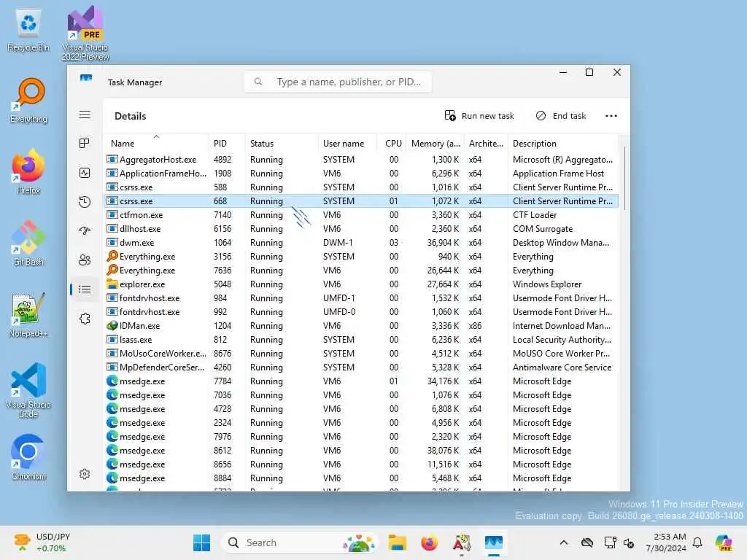Viewport: 747px width, 560px height.
Task: Open Firefox desktop shortcut
Action: pyautogui.click(x=28, y=172)
